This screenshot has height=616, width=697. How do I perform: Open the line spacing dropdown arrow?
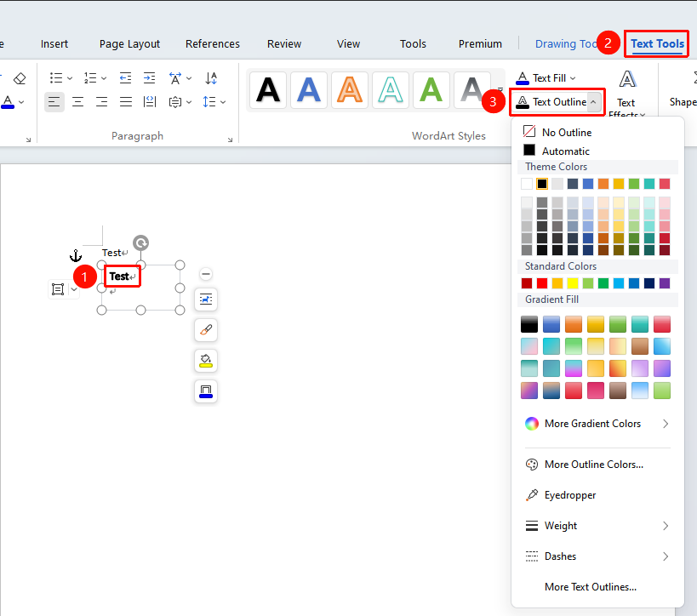click(x=223, y=102)
